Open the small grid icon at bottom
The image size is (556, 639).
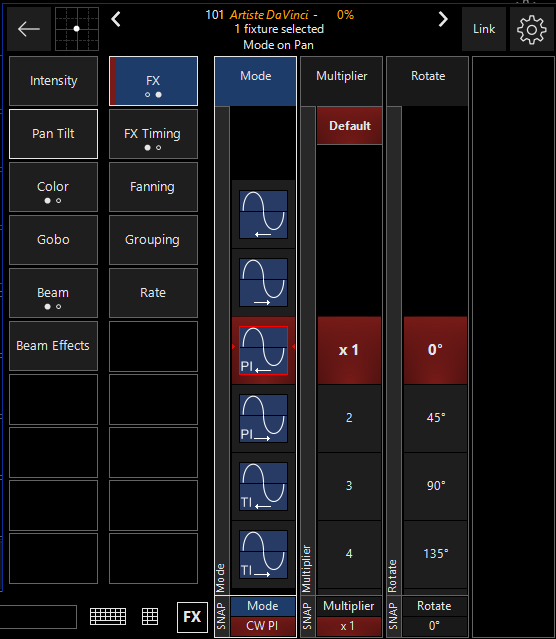click(x=150, y=616)
